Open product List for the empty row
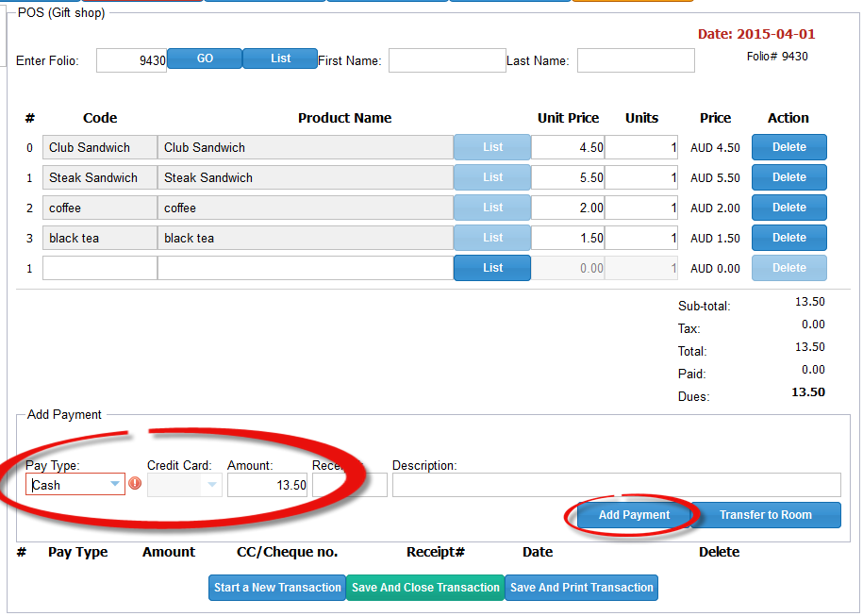Viewport: 863px width, 616px height. pos(492,268)
